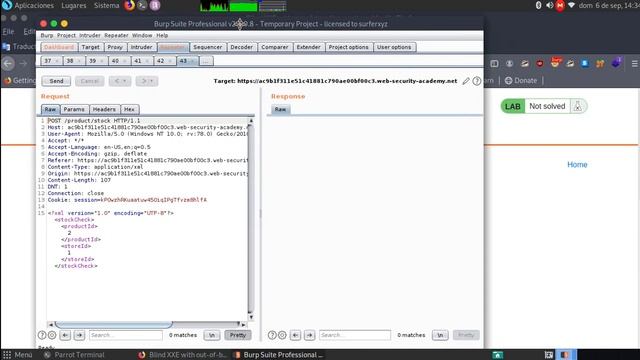Open the Burp menu

coord(47,36)
